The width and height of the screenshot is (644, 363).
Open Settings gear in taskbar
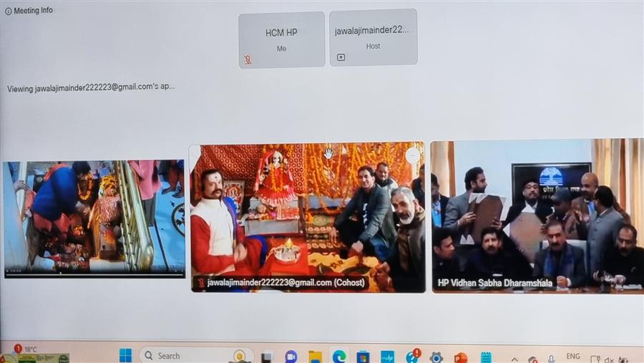pos(436,358)
